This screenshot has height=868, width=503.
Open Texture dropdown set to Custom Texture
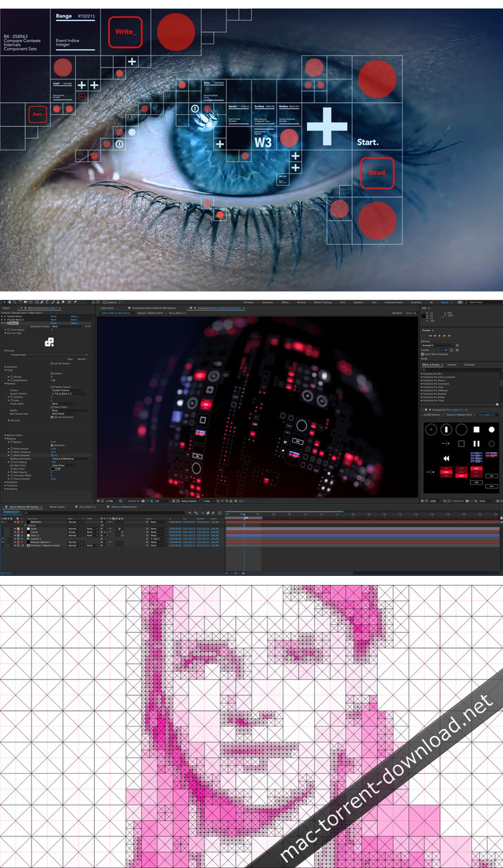click(67, 390)
